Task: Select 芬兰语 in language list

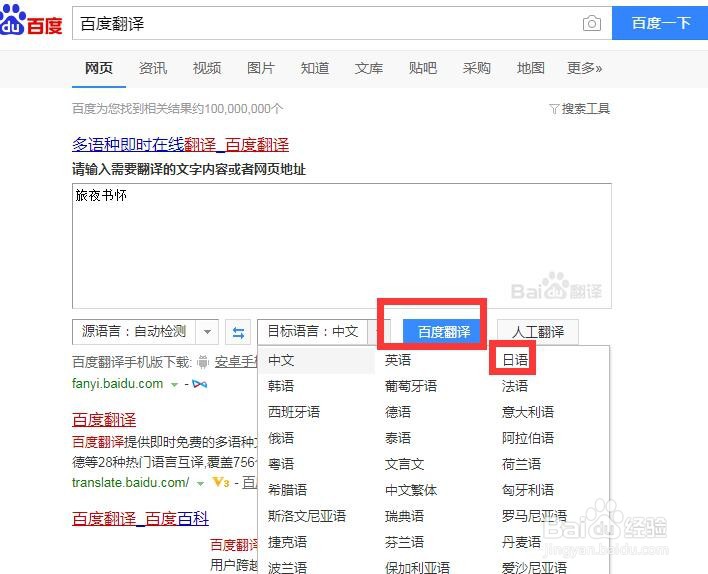Action: (405, 542)
